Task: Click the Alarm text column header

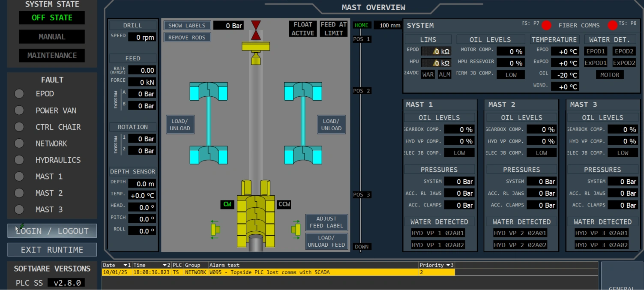Action: coord(313,265)
